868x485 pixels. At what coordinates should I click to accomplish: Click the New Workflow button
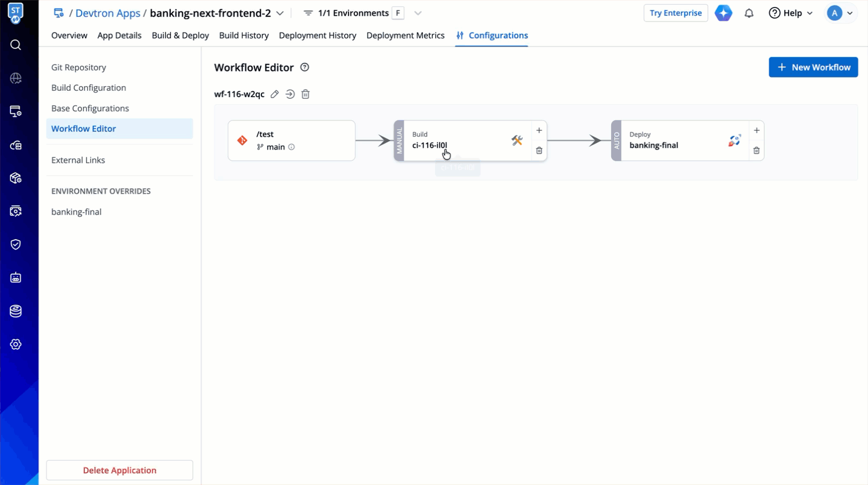pos(813,67)
